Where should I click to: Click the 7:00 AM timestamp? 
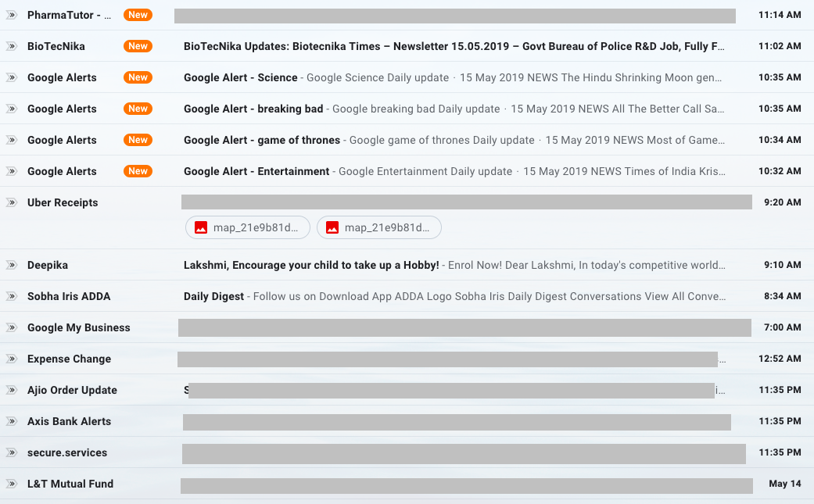pos(783,327)
